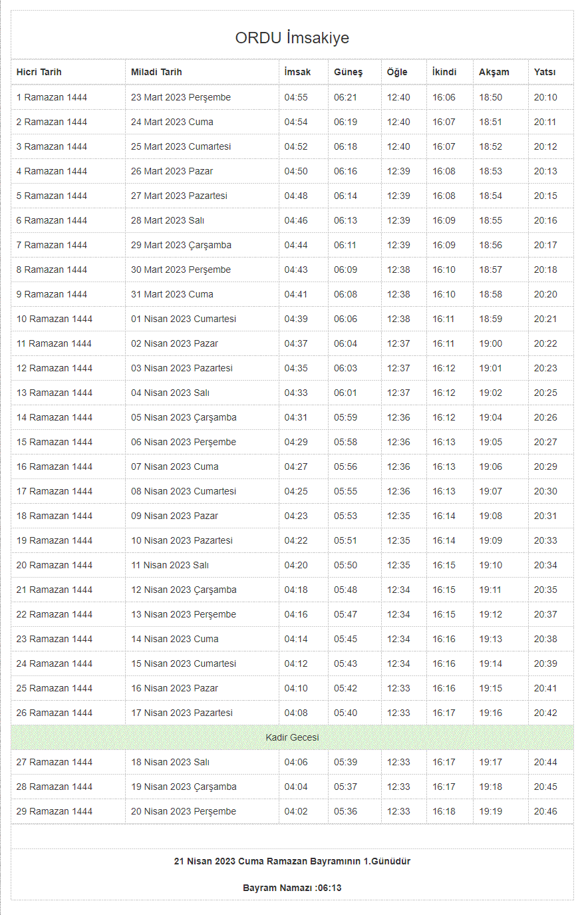The width and height of the screenshot is (588, 915).
Task: Select İmsak time 04:39 for 10 Ramazan
Action: point(296,319)
